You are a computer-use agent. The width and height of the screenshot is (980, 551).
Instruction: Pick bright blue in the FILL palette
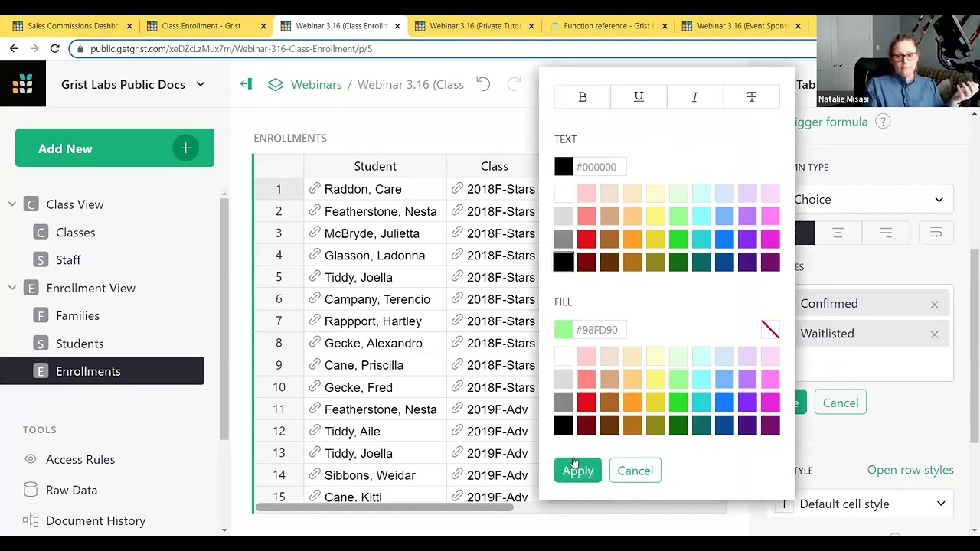pyautogui.click(x=724, y=402)
